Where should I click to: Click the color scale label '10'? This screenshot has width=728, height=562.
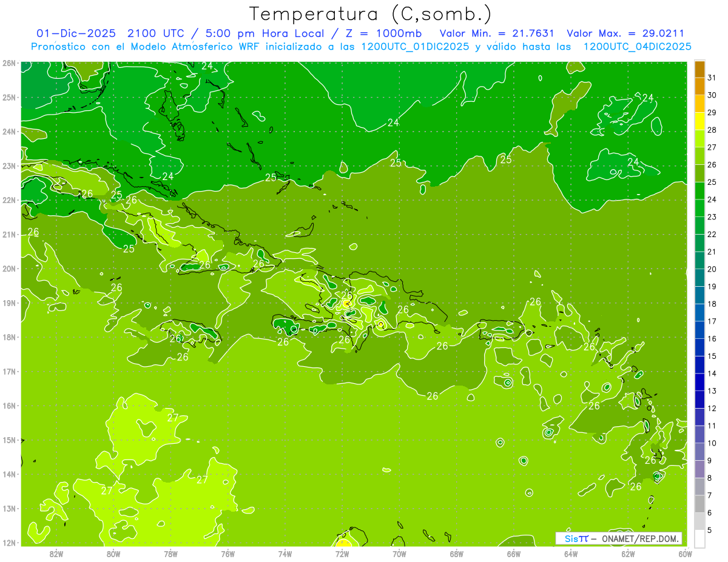pos(712,443)
